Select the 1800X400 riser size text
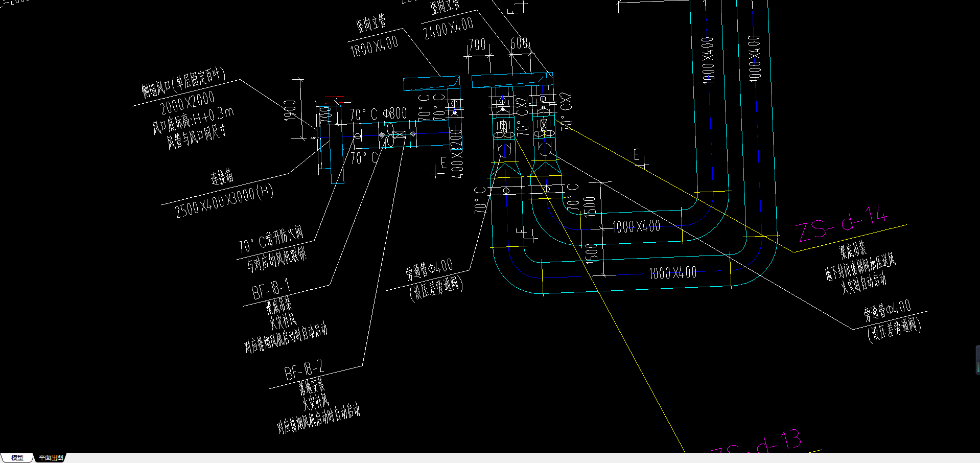This screenshot has width=980, height=463. [x=374, y=47]
